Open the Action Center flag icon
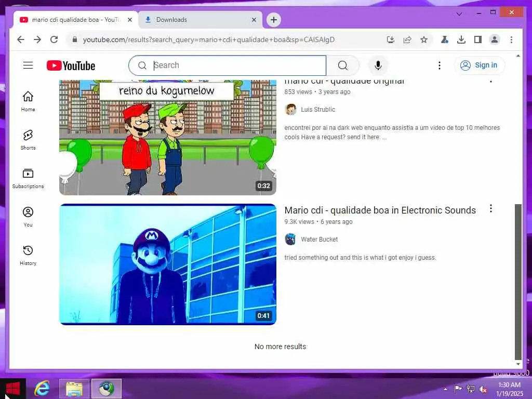 [x=458, y=389]
